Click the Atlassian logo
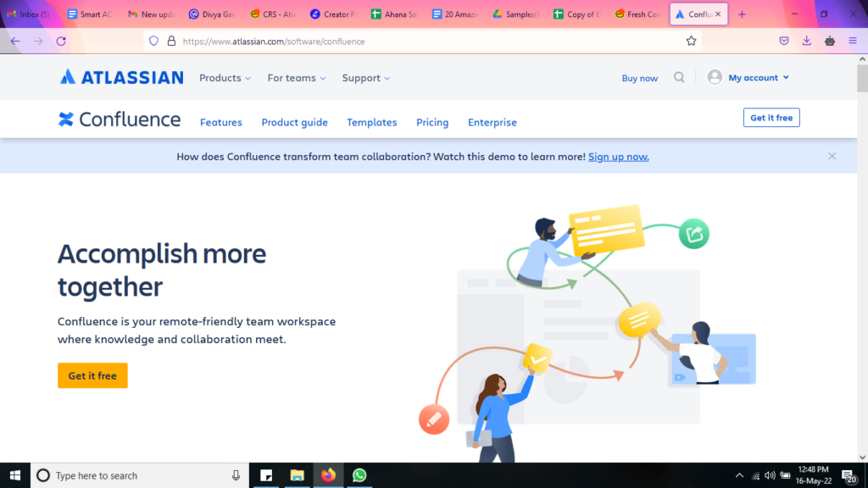 click(x=122, y=77)
